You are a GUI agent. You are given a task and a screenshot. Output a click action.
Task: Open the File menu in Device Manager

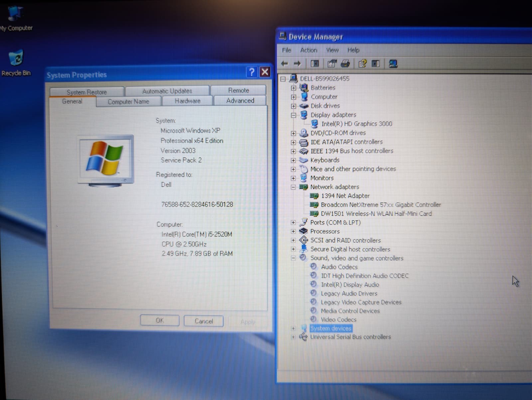287,50
